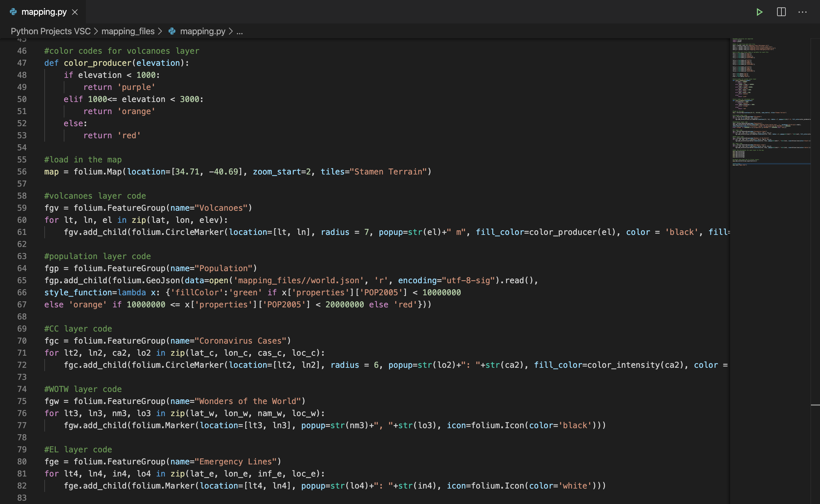Click line number 77 in gutter

tap(22, 425)
